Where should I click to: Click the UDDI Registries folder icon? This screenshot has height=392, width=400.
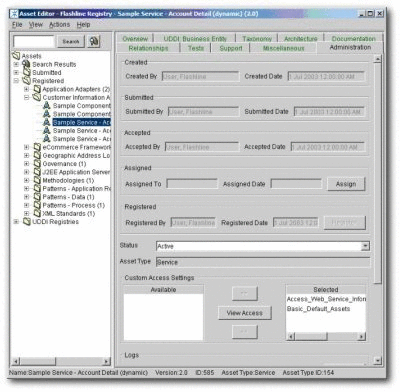[27, 222]
